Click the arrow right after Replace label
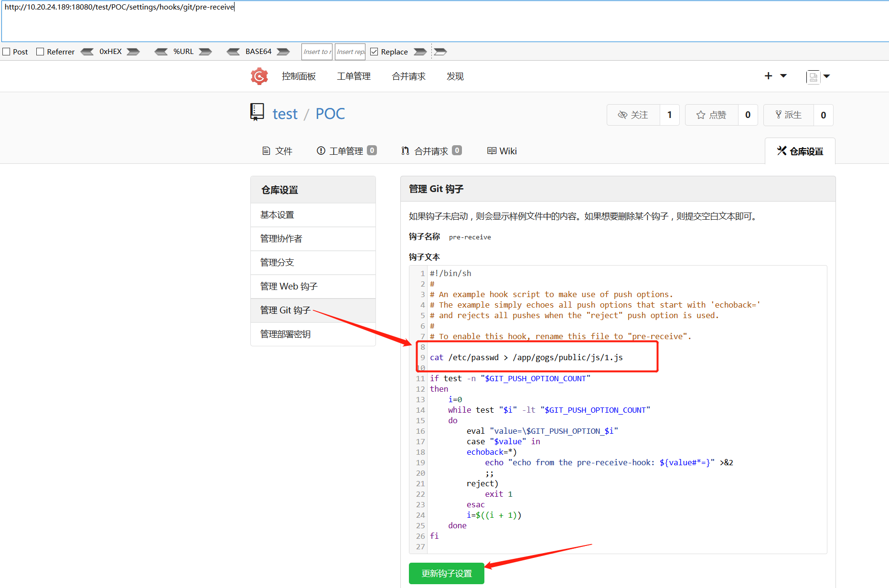The height and width of the screenshot is (588, 889). tap(420, 52)
